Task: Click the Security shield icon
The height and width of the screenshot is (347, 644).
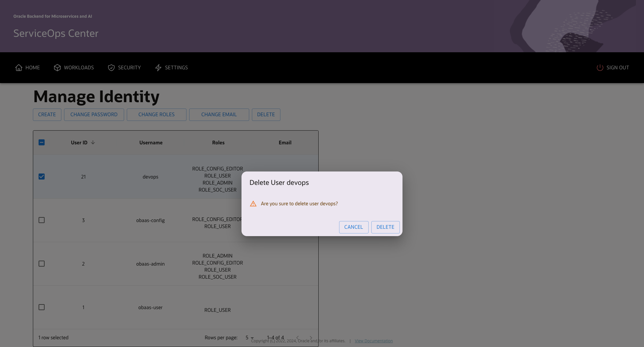Action: [111, 68]
